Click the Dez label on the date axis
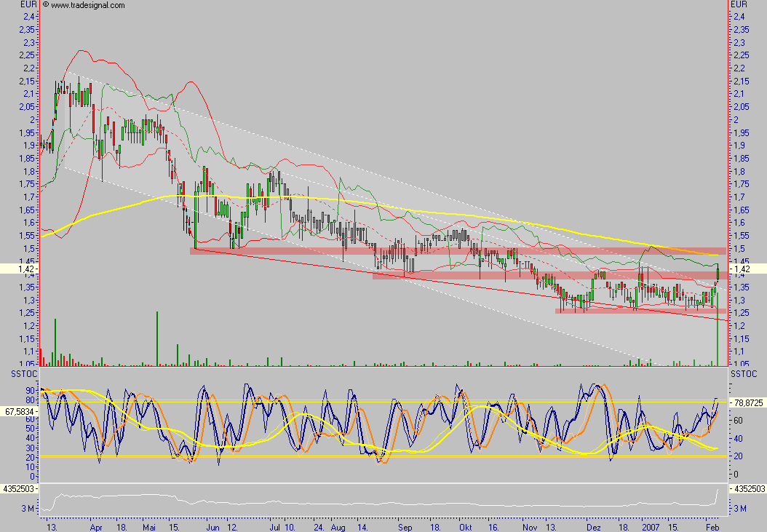This screenshot has height=532, width=767. (x=593, y=527)
